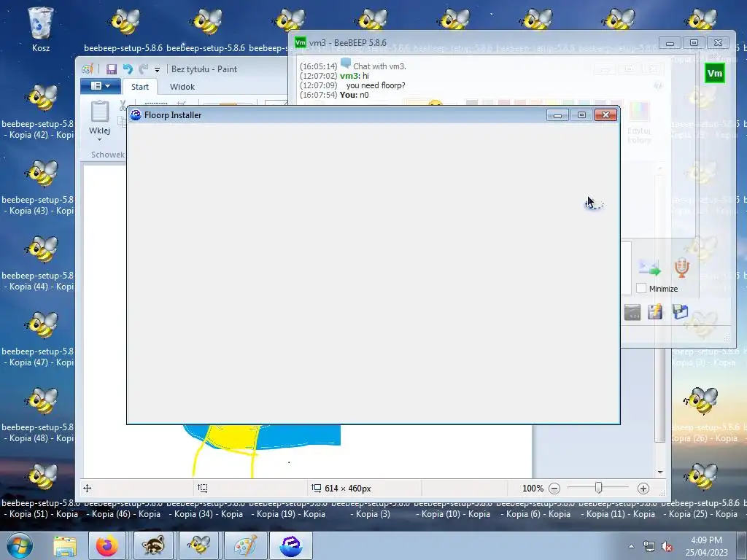The image size is (747, 560).
Task: Switch to Floorp Installer via its taskbar icon
Action: [290, 546]
